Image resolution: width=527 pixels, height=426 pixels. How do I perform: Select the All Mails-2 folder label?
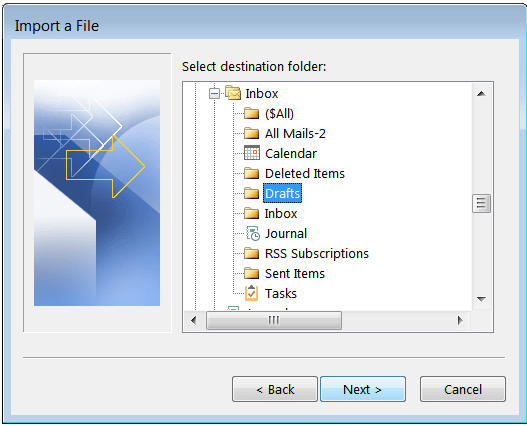pos(295,133)
